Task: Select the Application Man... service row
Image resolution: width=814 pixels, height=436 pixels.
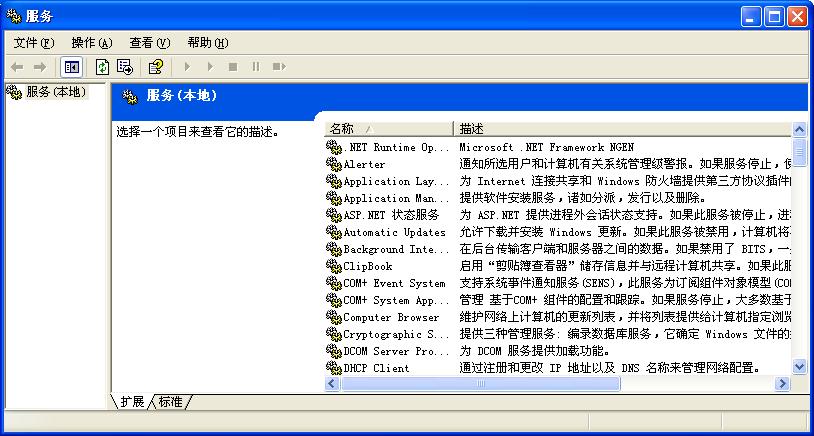Action: pyautogui.click(x=397, y=198)
